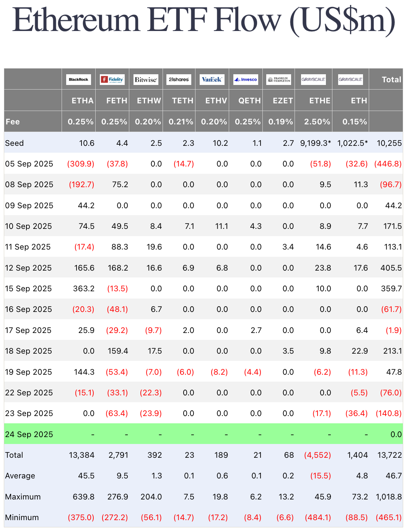Select the ETHA ticker header

pyautogui.click(x=83, y=101)
